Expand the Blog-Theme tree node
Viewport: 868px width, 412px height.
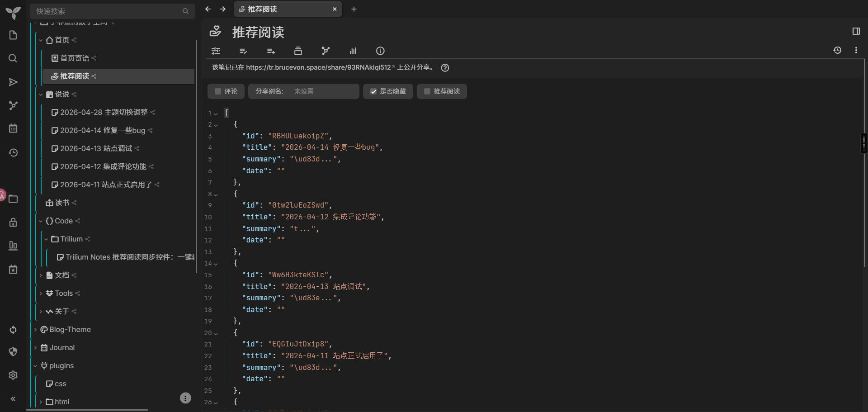pyautogui.click(x=35, y=330)
